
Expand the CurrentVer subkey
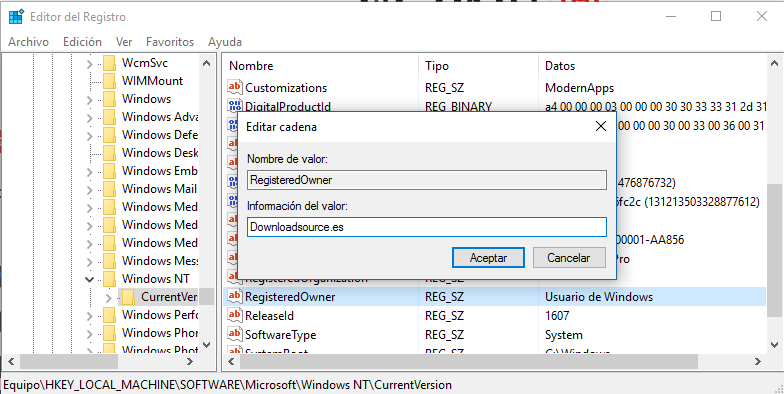click(x=109, y=298)
